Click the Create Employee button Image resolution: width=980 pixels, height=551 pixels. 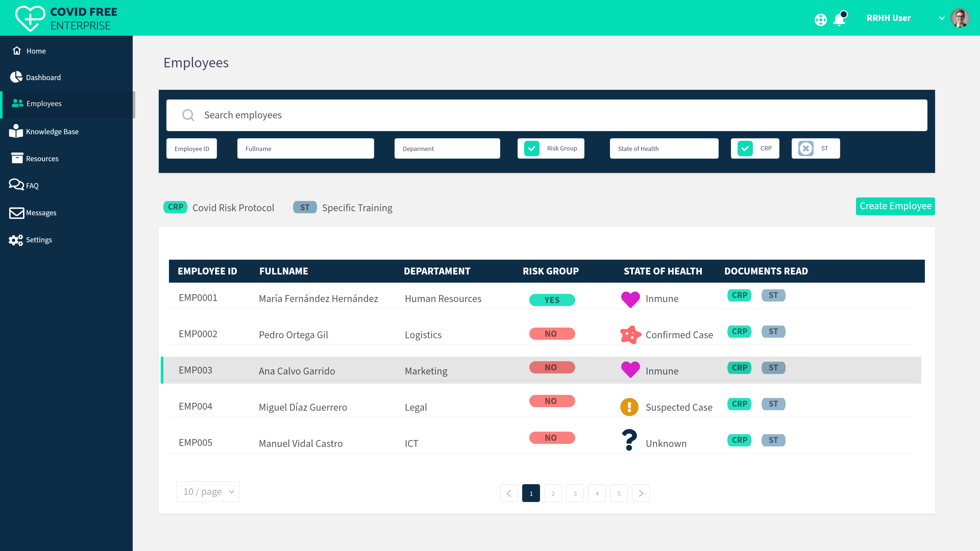(895, 206)
